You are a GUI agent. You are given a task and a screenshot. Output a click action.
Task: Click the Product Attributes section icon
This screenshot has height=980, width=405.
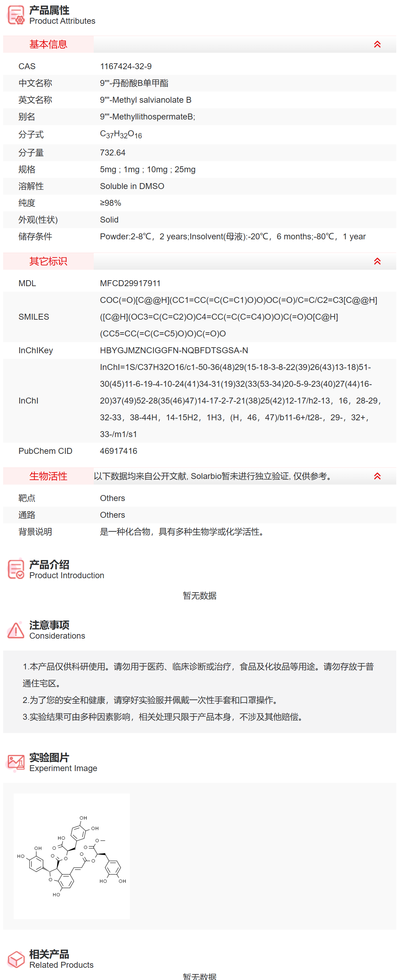16,15
